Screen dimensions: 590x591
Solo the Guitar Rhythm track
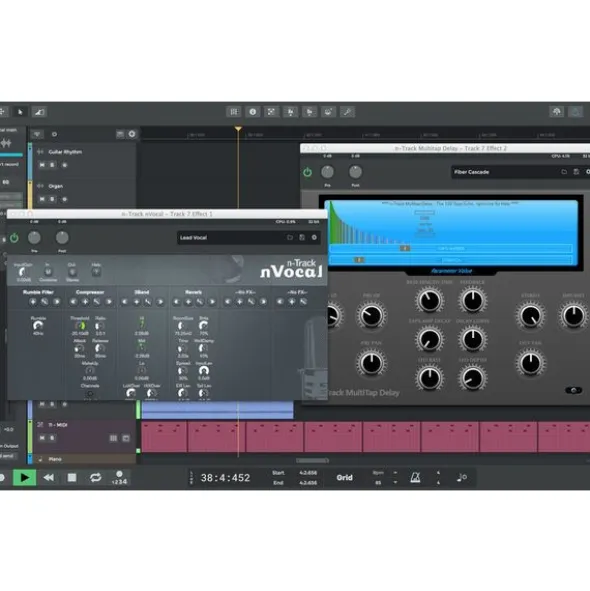[52, 165]
